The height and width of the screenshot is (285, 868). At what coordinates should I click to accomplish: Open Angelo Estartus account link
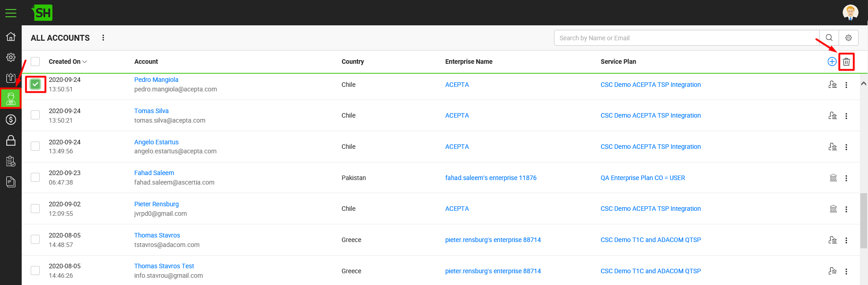156,142
